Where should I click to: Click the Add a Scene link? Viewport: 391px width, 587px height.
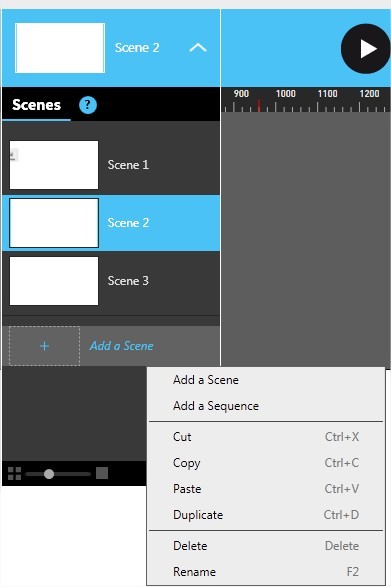[121, 346]
